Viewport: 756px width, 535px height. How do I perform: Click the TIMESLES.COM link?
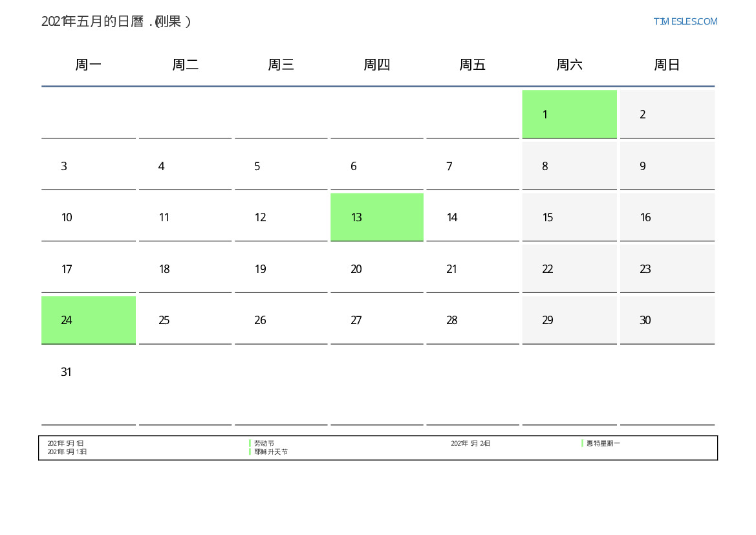click(685, 21)
